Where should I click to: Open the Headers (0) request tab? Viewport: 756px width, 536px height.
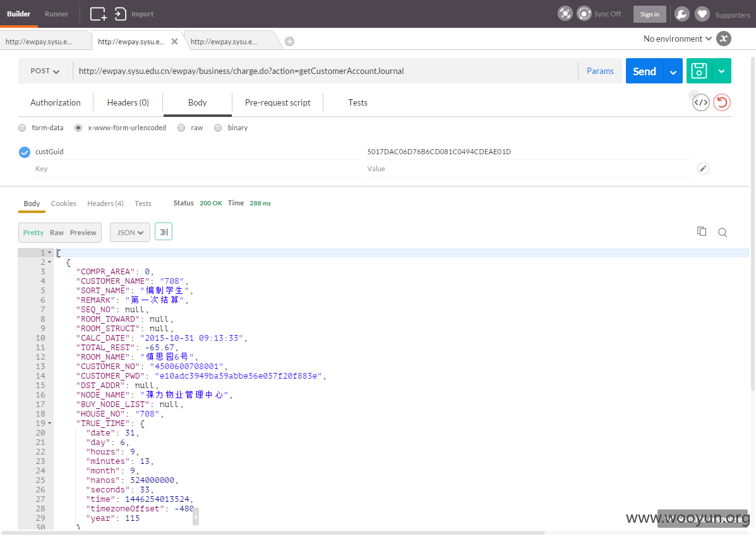[x=128, y=102]
